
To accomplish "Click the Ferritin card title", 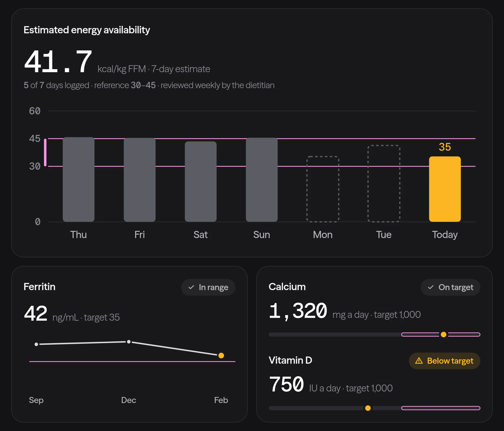I will coord(39,286).
